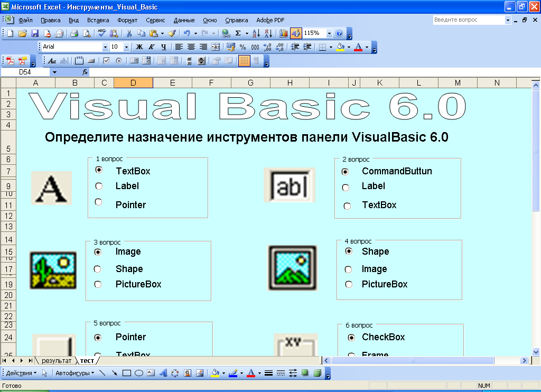541x392 pixels.
Task: Click the Bold Ж button
Action: [139, 47]
